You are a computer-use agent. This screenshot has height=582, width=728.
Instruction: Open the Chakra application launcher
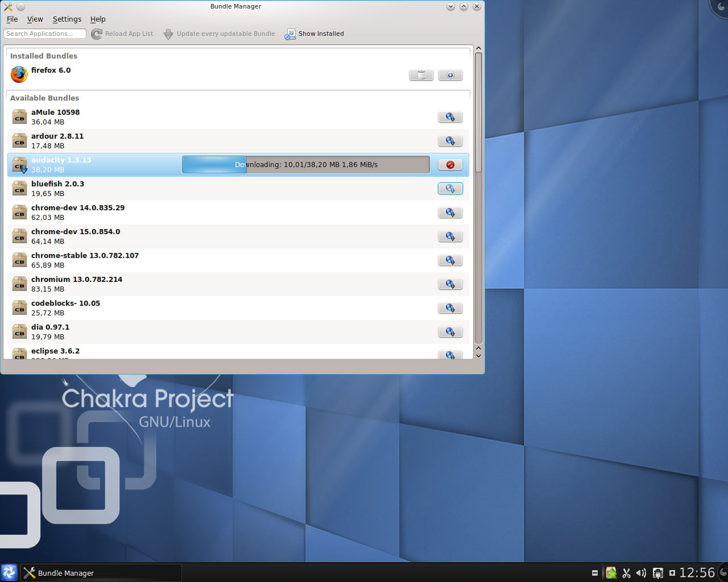tap(9, 572)
